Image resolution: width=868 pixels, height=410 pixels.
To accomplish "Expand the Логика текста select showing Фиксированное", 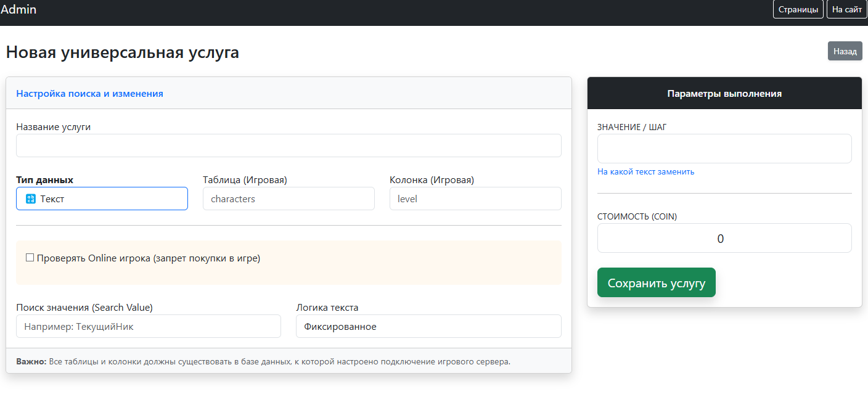I will [428, 326].
